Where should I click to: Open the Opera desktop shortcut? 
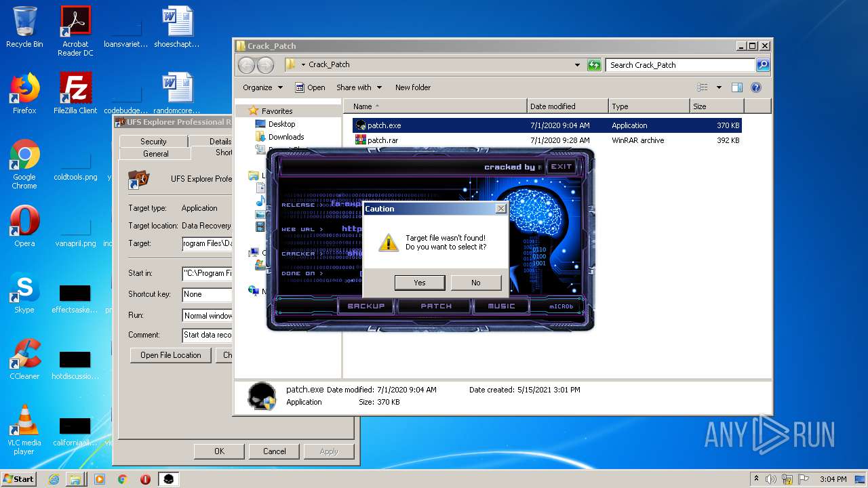(x=24, y=226)
